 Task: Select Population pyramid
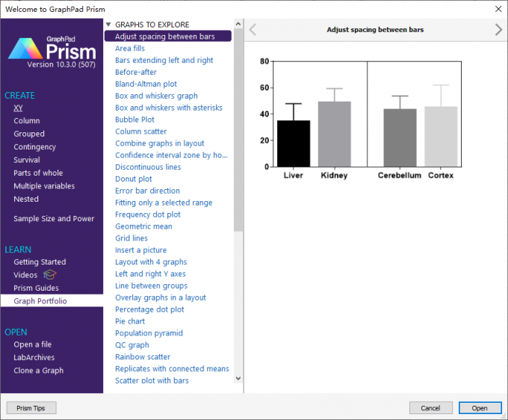149,333
